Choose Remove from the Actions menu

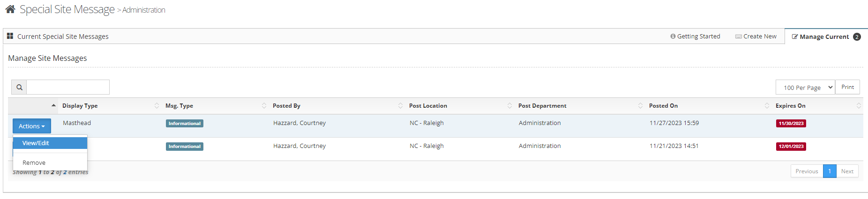(34, 163)
